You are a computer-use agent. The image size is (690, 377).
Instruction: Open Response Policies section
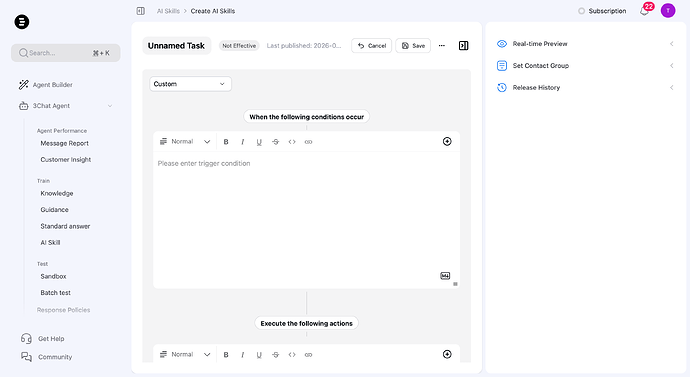pos(63,310)
